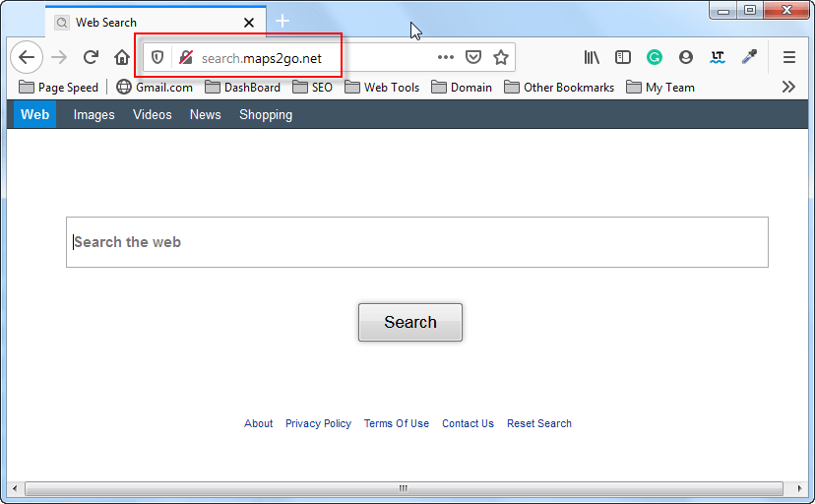Open tracking protection shield icon

tap(157, 57)
